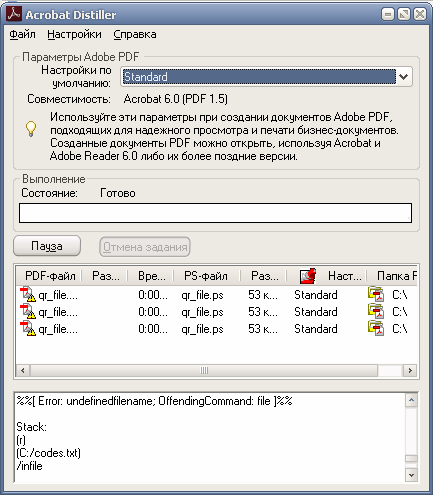433x495 pixels.
Task: Open the Файл menu
Action: 22,34
